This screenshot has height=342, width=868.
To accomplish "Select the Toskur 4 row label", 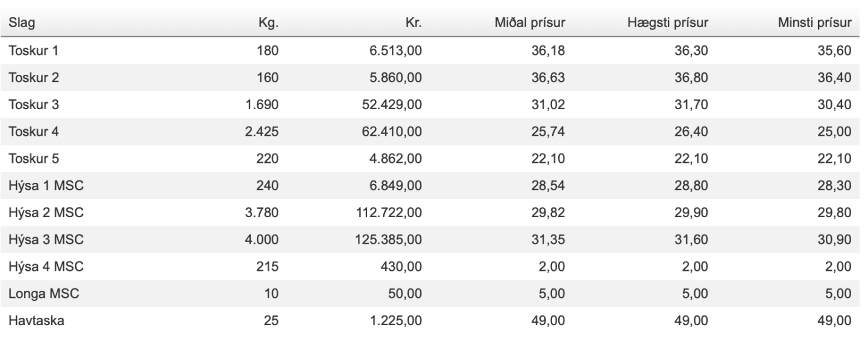I will (x=33, y=131).
